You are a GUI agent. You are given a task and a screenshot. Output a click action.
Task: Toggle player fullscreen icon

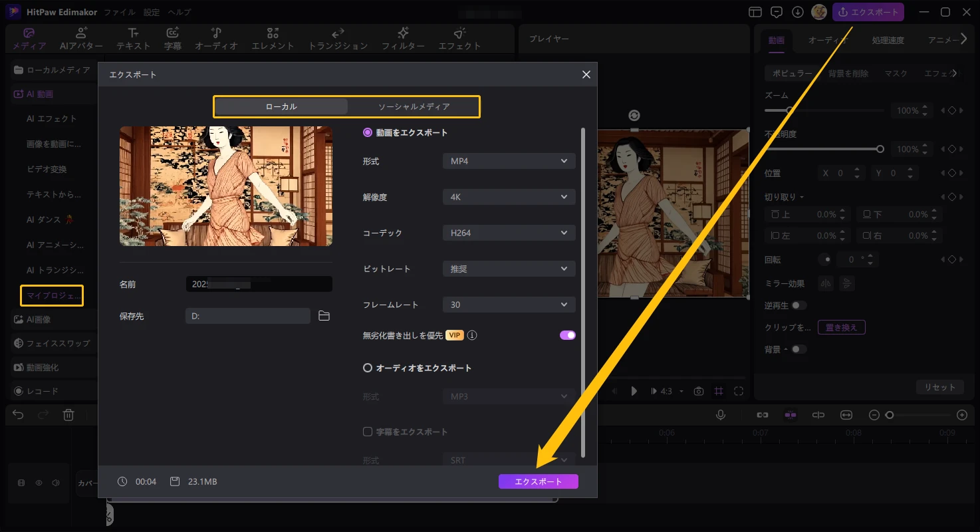pos(739,391)
